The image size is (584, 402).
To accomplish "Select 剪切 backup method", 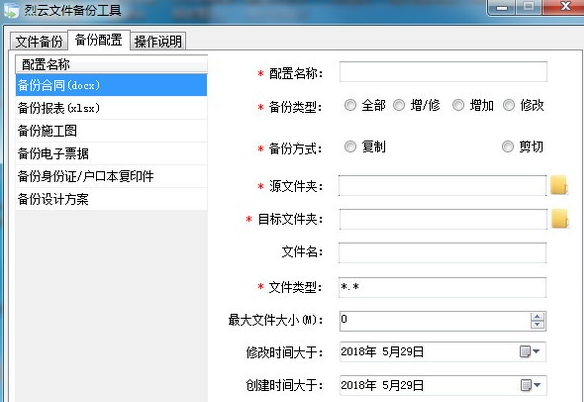I will [x=507, y=147].
